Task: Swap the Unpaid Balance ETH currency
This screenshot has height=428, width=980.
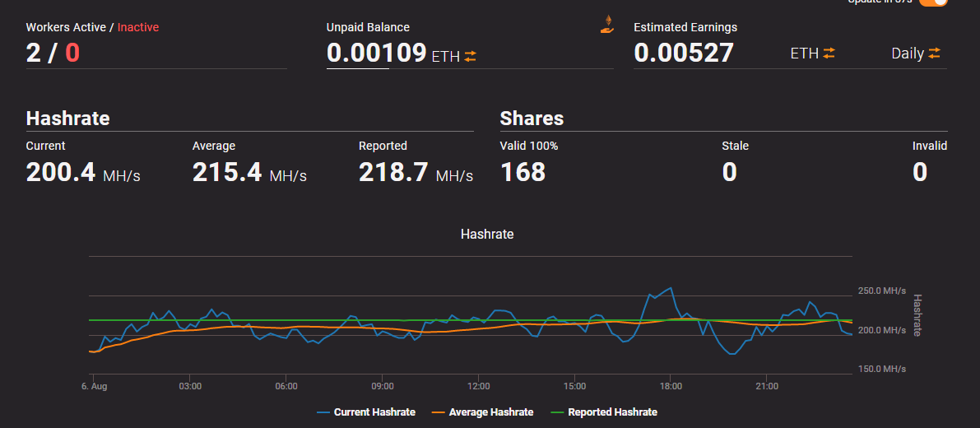Action: 470,56
